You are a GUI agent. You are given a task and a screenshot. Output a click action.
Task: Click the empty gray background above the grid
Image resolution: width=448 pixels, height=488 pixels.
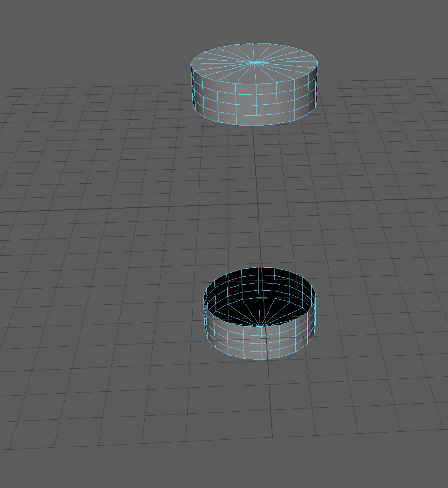pos(95,38)
